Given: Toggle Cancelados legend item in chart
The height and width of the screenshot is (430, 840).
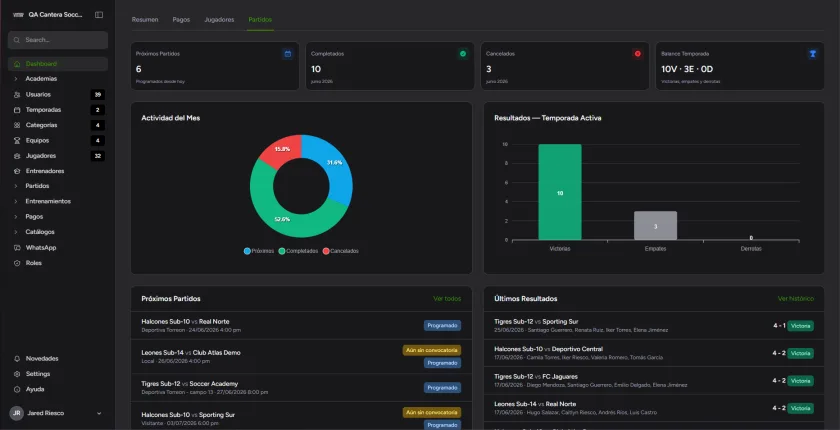Looking at the screenshot, I should point(341,251).
